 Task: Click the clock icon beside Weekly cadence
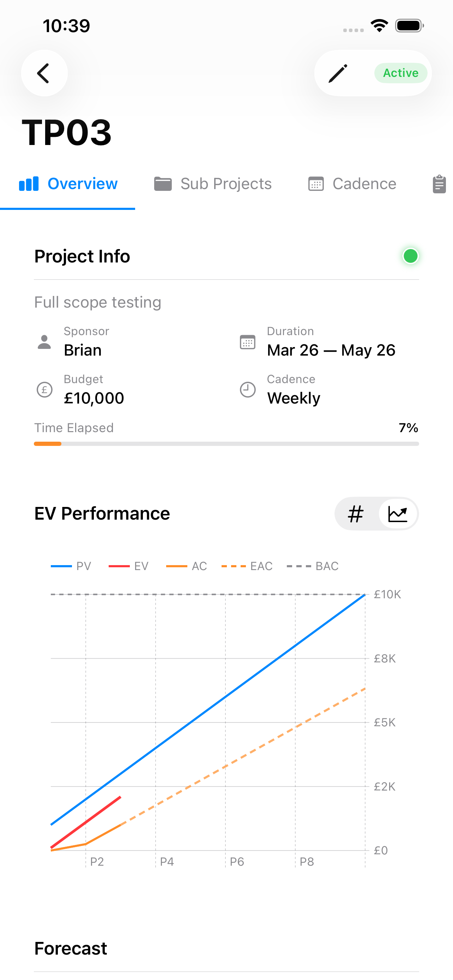coord(248,389)
